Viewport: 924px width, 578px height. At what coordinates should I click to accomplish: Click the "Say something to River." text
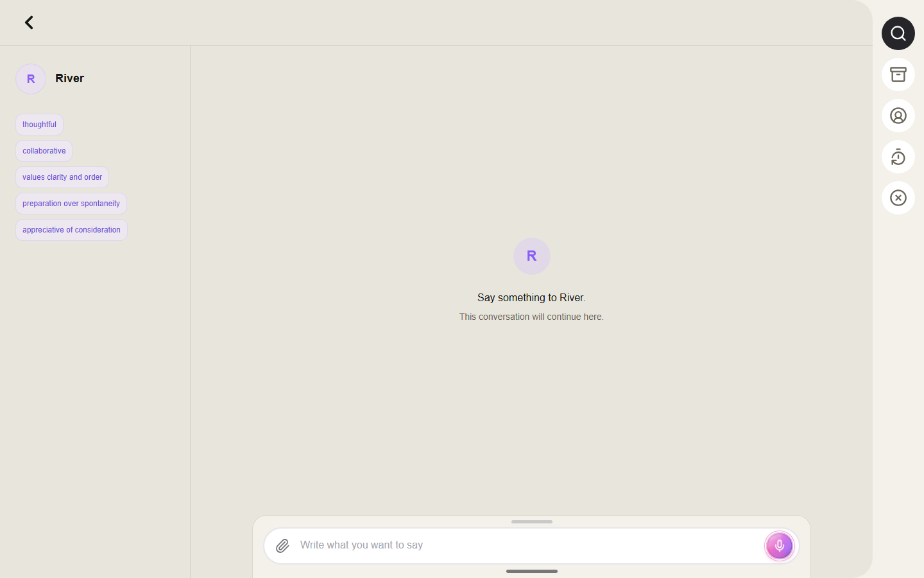(531, 297)
